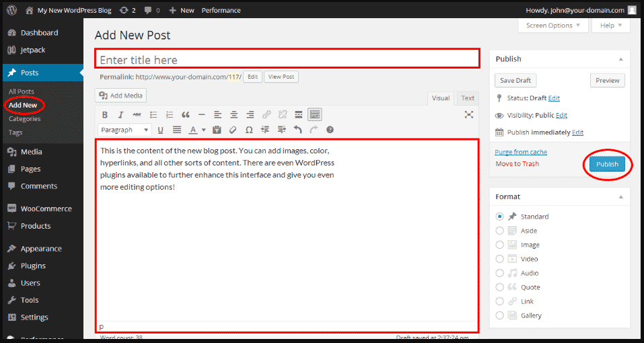The width and height of the screenshot is (644, 343).
Task: Collapse the Publish box
Action: pyautogui.click(x=621, y=59)
